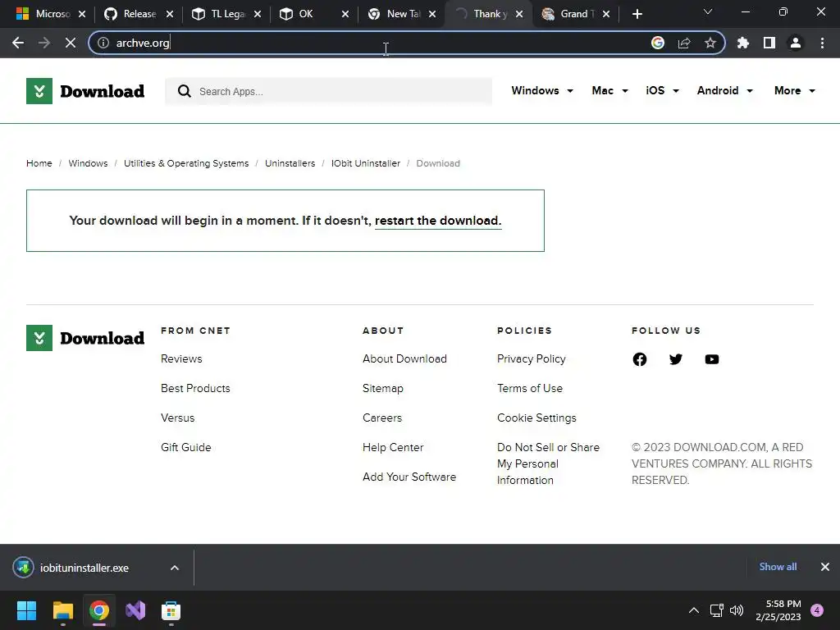Image resolution: width=840 pixels, height=630 pixels.
Task: Click the address bar URL field
Action: [375, 43]
